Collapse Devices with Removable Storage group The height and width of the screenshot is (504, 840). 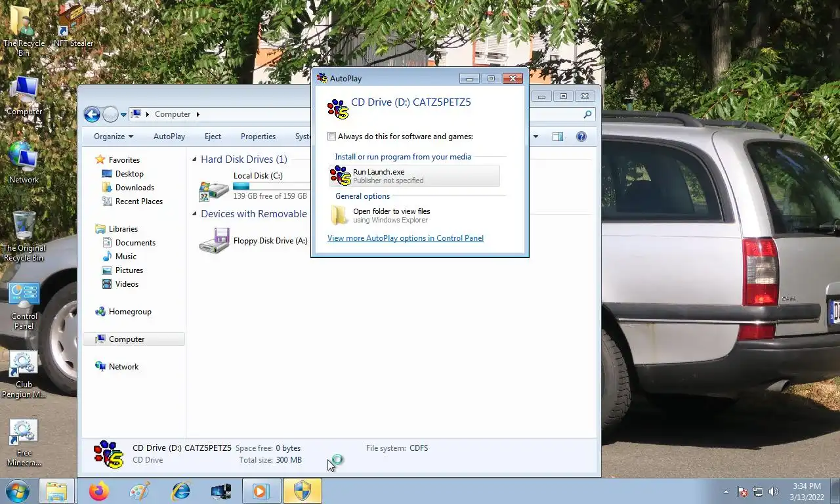point(195,214)
